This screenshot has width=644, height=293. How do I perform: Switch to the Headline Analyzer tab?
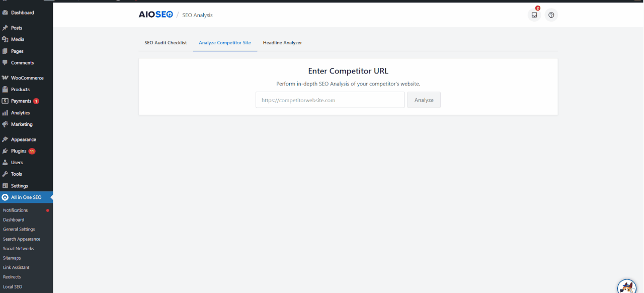(282, 43)
